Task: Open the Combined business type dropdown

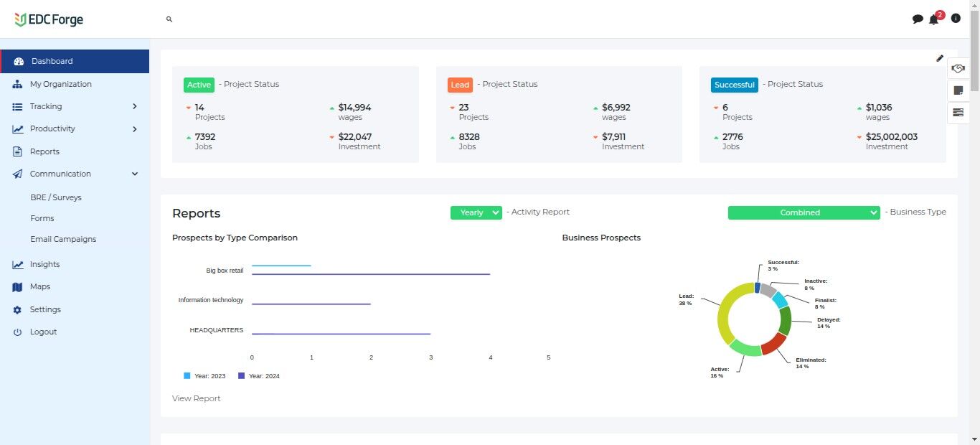Action: [x=804, y=212]
